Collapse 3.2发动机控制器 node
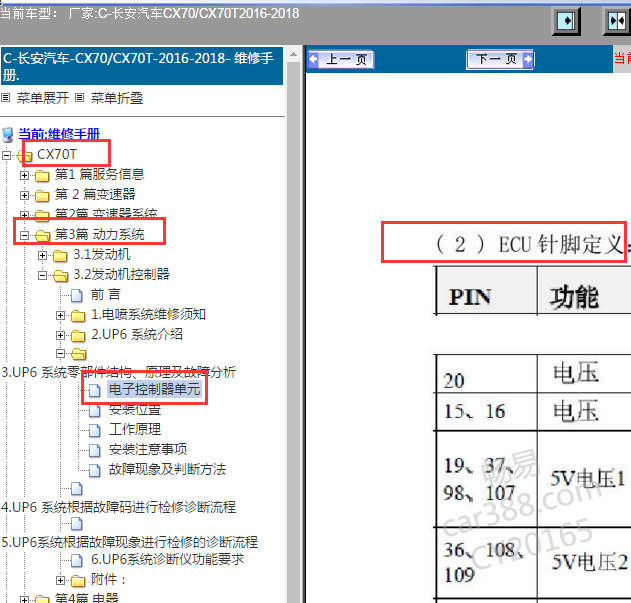This screenshot has width=631, height=603. point(43,276)
